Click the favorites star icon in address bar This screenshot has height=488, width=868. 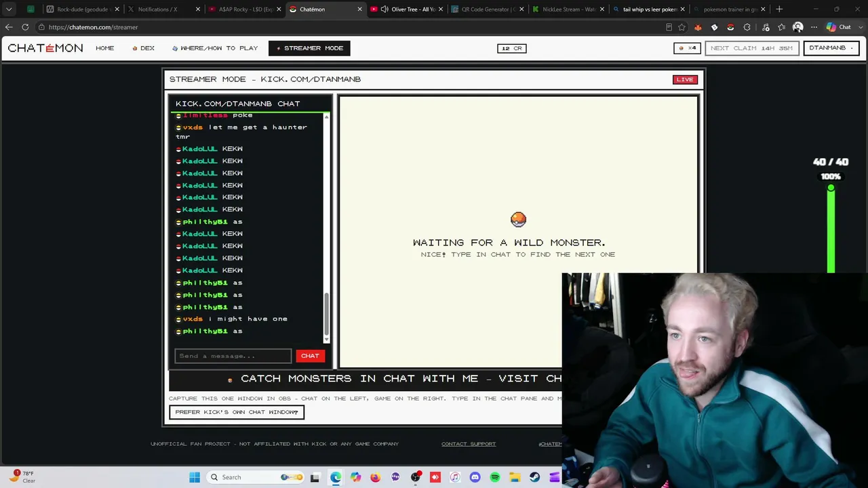click(682, 27)
